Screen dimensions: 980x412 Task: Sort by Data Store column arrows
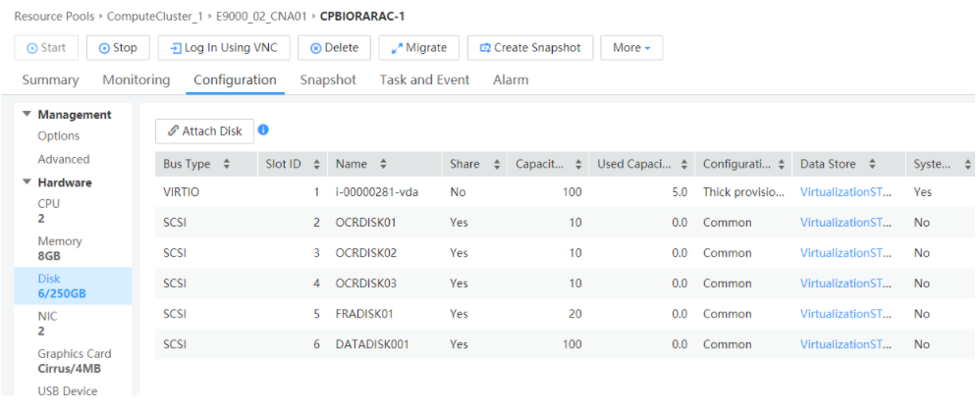coord(872,164)
